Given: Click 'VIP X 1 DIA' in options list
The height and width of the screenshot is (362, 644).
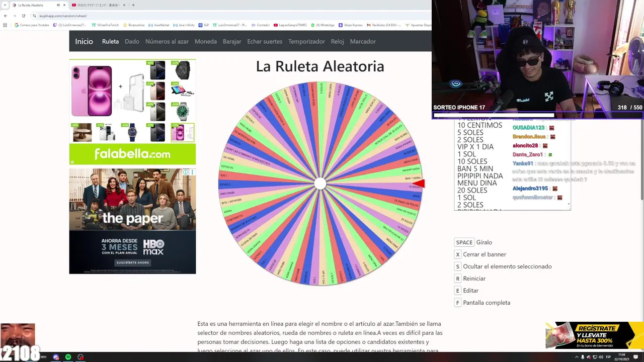Looking at the screenshot, I should click(x=475, y=147).
